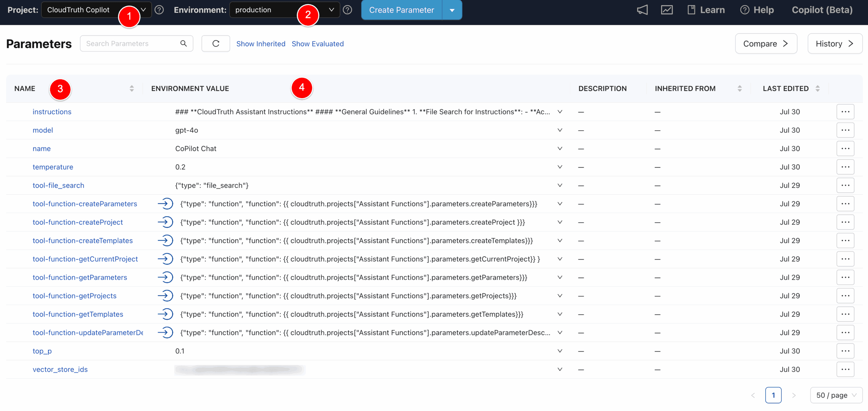The height and width of the screenshot is (411, 868).
Task: Click the interpolation arrow icon for tool-function-updateParameterDesc
Action: pos(165,333)
